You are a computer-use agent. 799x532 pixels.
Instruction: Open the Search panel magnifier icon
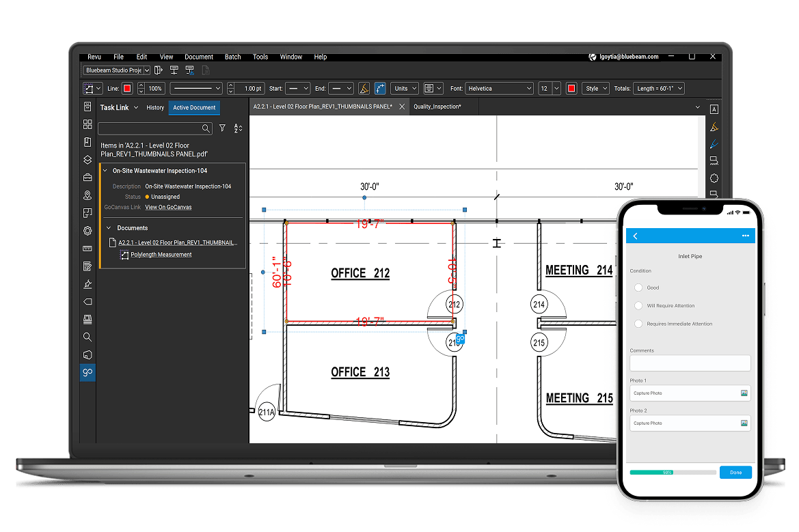point(87,337)
